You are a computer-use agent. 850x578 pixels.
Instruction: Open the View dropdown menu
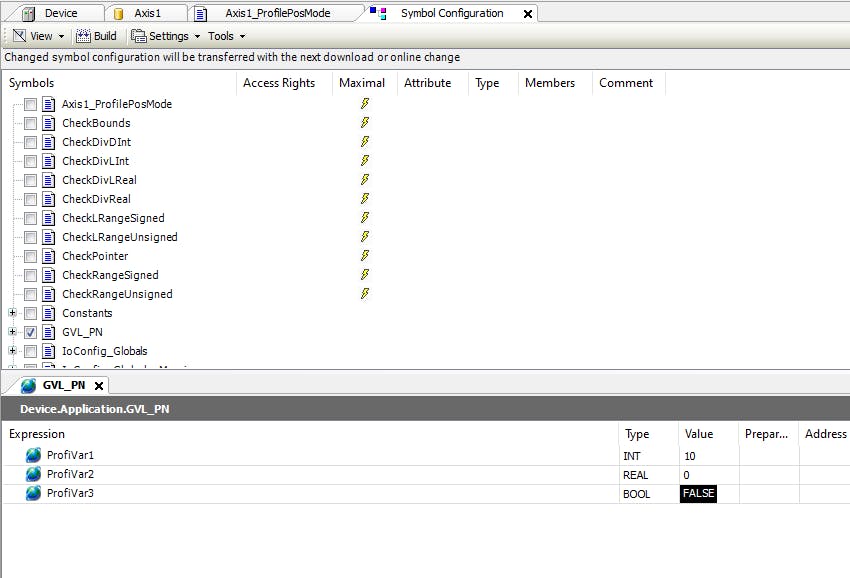tap(39, 36)
